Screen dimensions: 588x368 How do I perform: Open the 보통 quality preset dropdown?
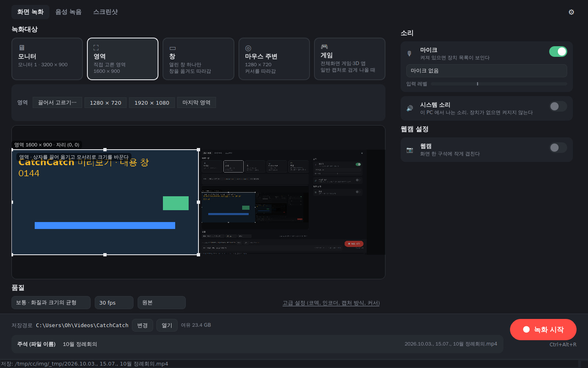click(x=51, y=303)
